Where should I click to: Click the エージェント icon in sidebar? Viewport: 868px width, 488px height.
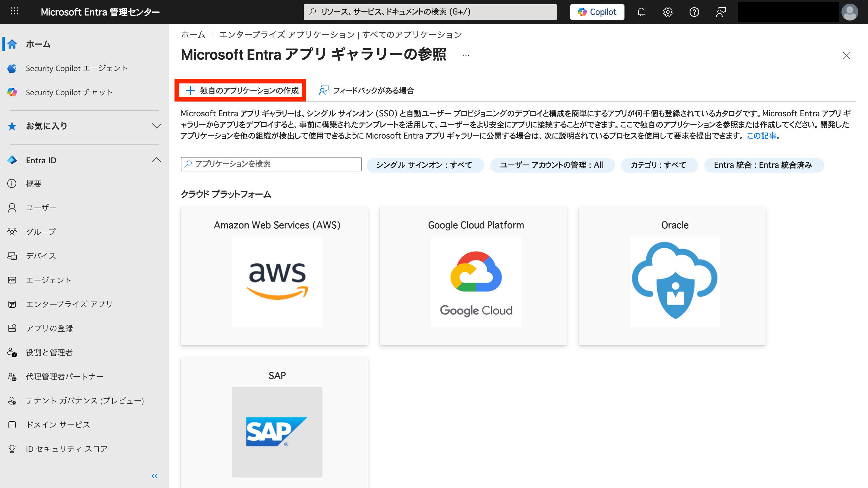coord(12,280)
